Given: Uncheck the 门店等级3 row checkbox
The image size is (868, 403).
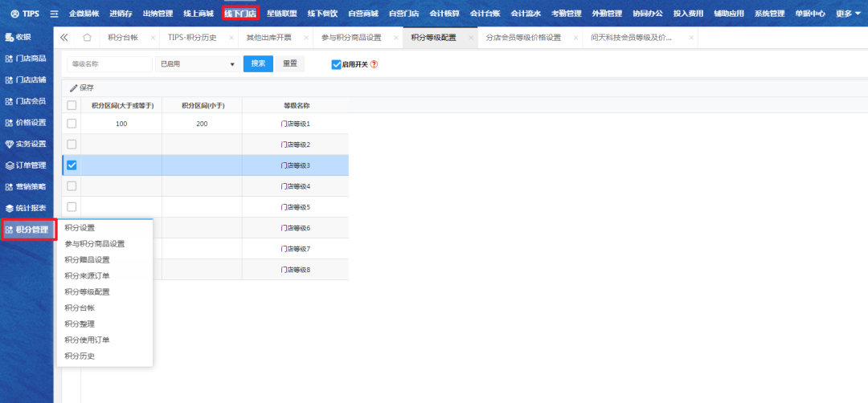Looking at the screenshot, I should 72,165.
